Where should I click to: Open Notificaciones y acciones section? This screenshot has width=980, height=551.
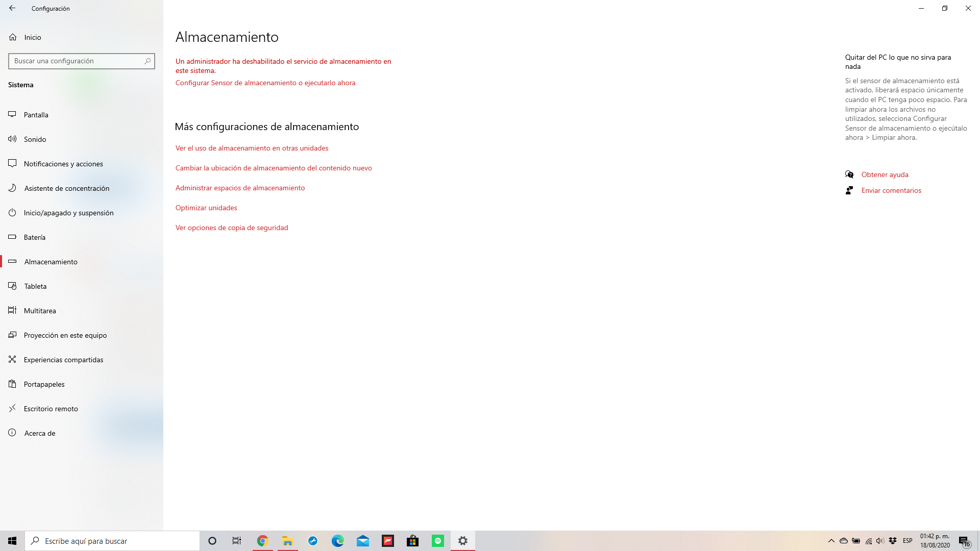(x=63, y=164)
